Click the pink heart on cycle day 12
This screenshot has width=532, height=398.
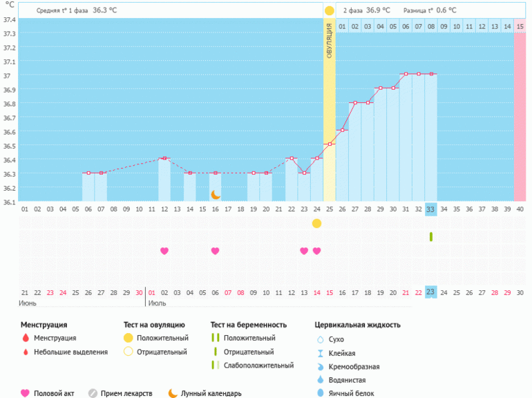point(164,251)
